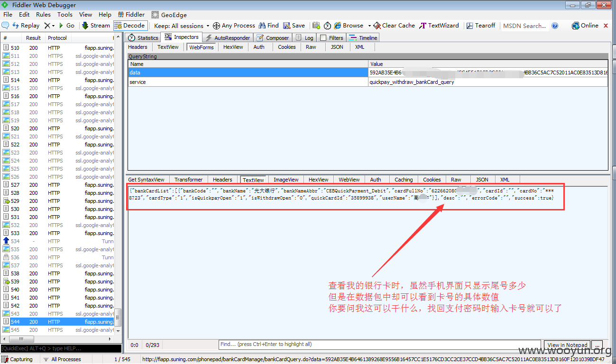The height and width of the screenshot is (364, 616).
Task: Click View in Notepad button
Action: (568, 345)
